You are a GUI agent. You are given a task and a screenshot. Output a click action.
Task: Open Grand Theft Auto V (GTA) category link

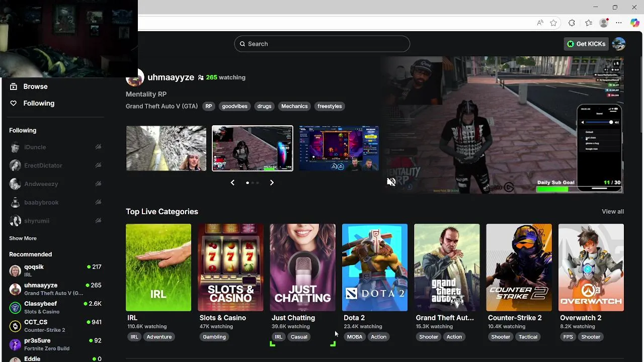tap(162, 106)
